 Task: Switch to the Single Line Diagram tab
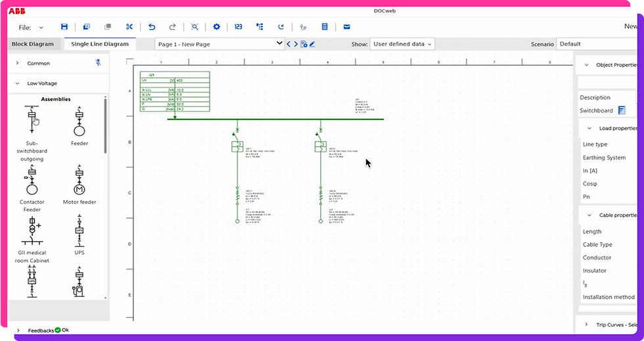[x=100, y=44]
